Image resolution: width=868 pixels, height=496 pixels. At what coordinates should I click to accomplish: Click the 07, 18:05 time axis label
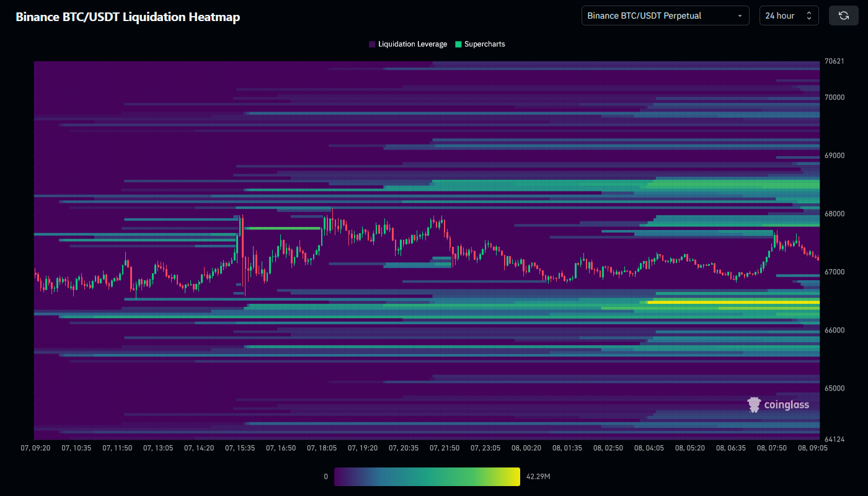321,448
